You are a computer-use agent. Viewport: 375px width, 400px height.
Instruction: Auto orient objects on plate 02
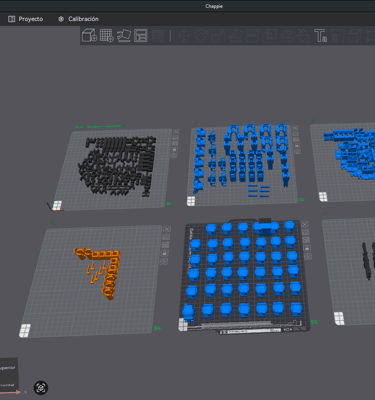pyautogui.click(x=296, y=134)
